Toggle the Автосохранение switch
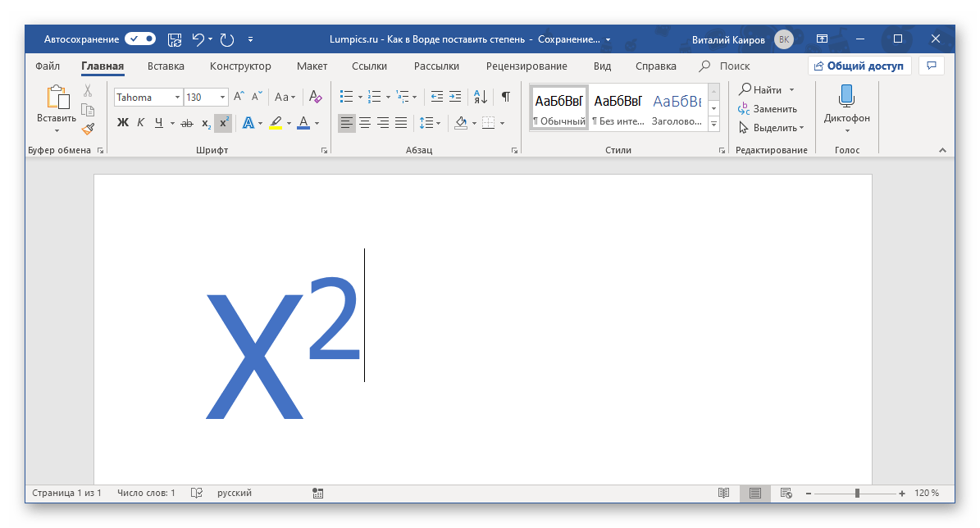This screenshot has height=528, width=980. coord(140,39)
